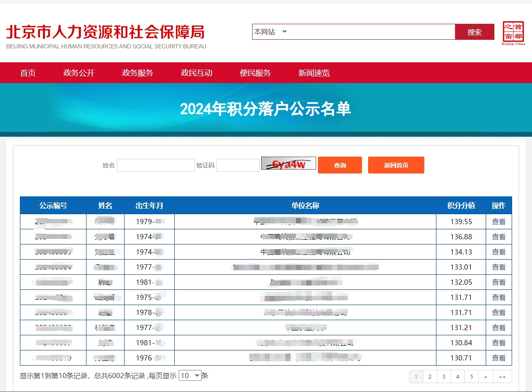532x392 pixels.
Task: Click the 验证码 input field
Action: [238, 165]
